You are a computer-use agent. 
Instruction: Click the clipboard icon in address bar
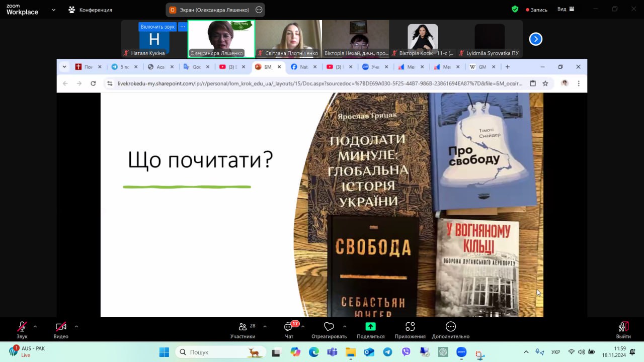click(x=533, y=83)
